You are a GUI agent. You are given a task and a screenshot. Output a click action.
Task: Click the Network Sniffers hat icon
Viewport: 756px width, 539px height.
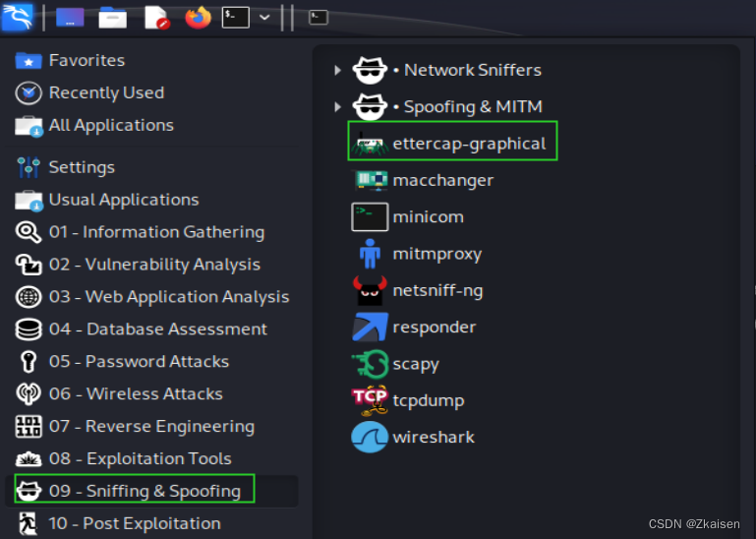[x=370, y=71]
